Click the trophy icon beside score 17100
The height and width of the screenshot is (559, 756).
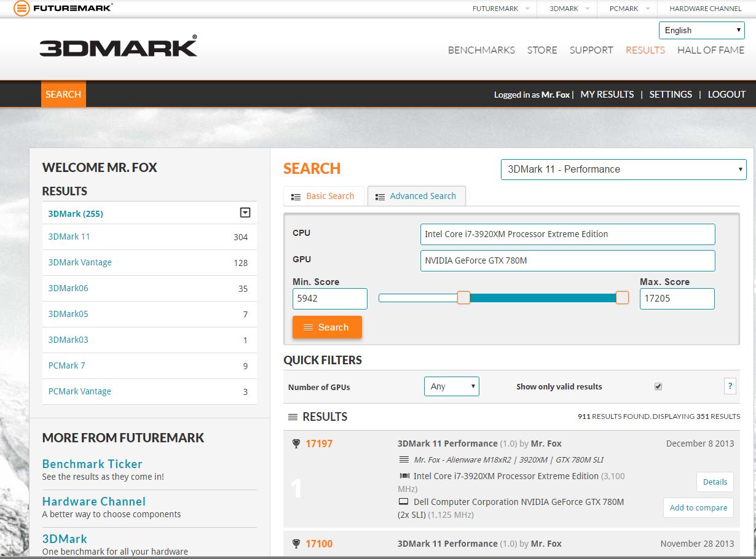point(296,544)
